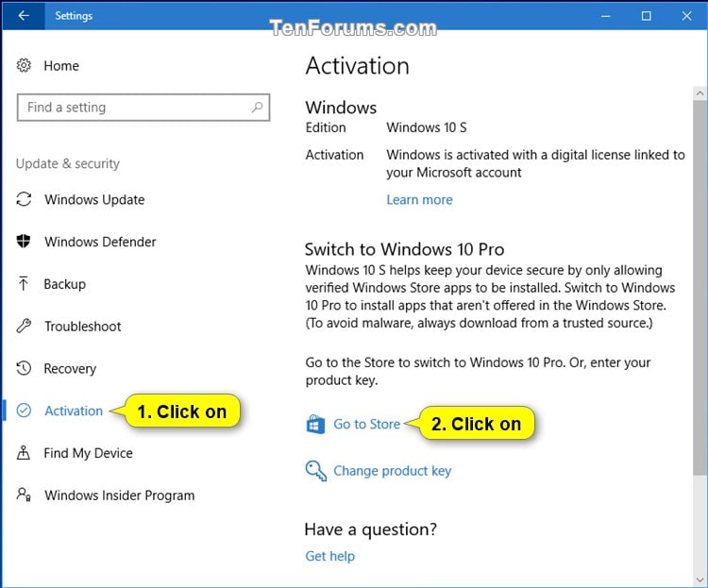708x588 pixels.
Task: Click the Home gear icon
Action: tap(24, 65)
